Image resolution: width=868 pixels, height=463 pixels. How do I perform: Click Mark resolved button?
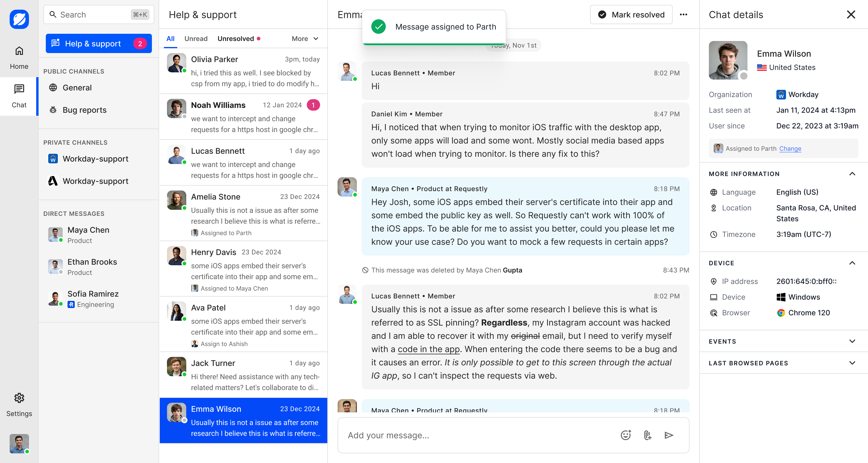(x=631, y=14)
